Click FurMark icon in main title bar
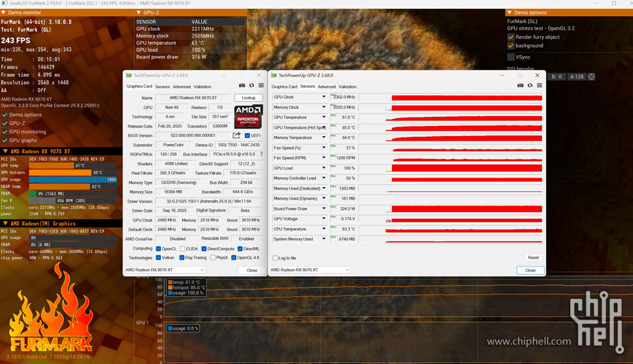 pos(5,3)
